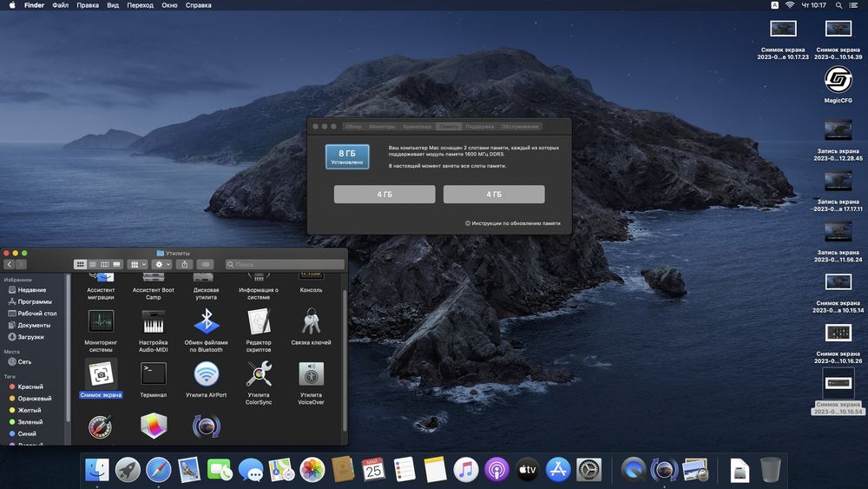
Task: Open Calendar from the Dock
Action: coord(373,470)
